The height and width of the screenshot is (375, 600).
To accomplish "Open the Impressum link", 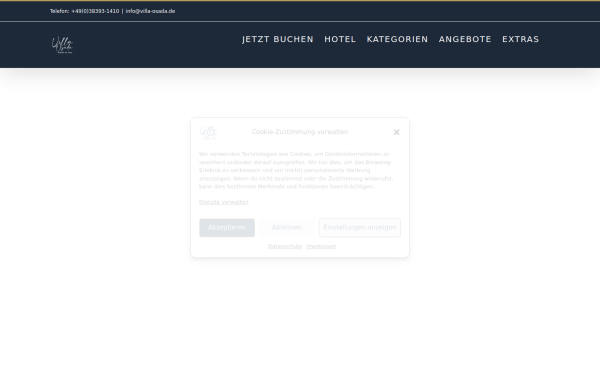I will pos(321,246).
